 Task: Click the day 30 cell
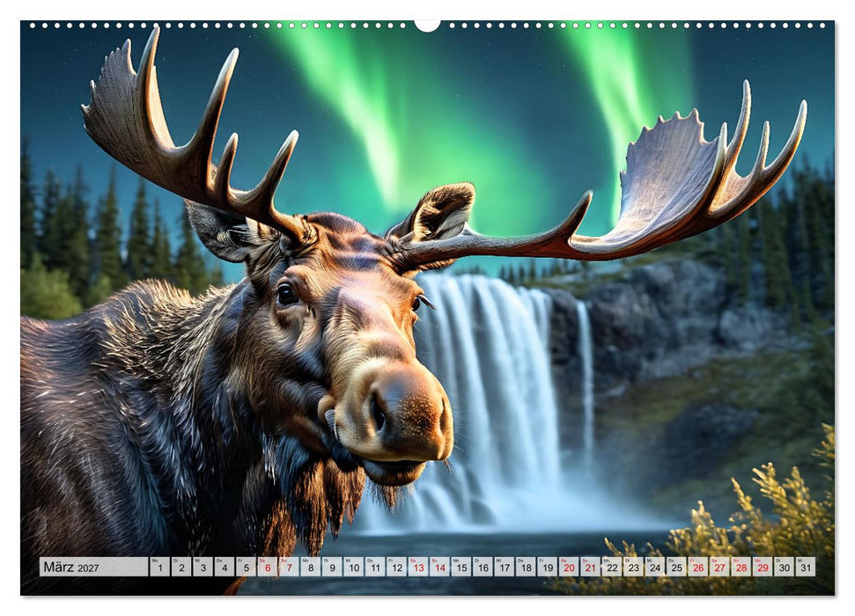[785, 567]
